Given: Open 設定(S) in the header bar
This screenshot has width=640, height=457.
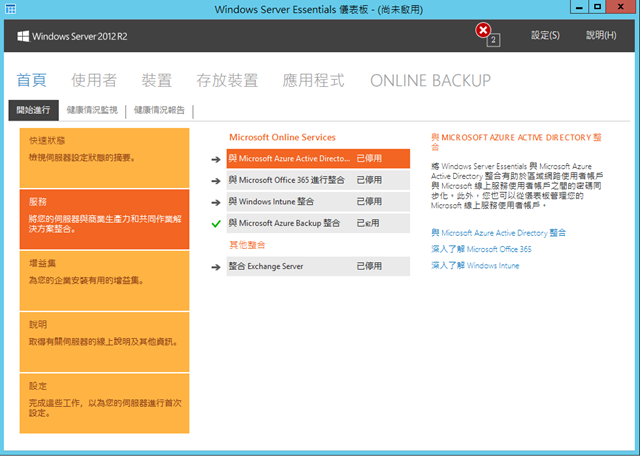Looking at the screenshot, I should click(545, 35).
